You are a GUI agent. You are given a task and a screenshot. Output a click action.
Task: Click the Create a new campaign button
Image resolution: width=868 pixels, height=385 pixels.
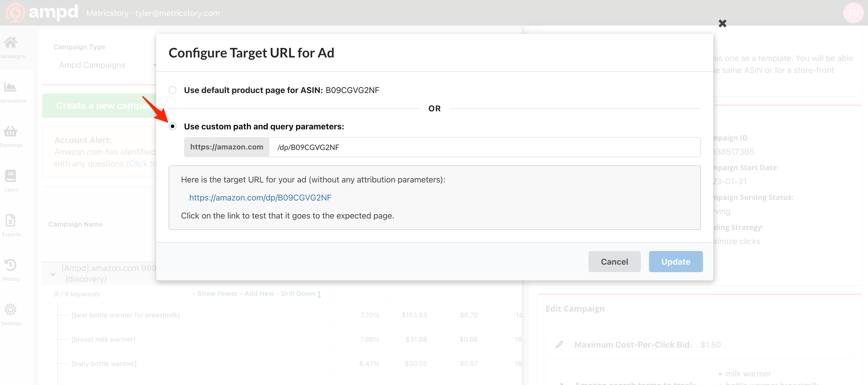click(100, 105)
